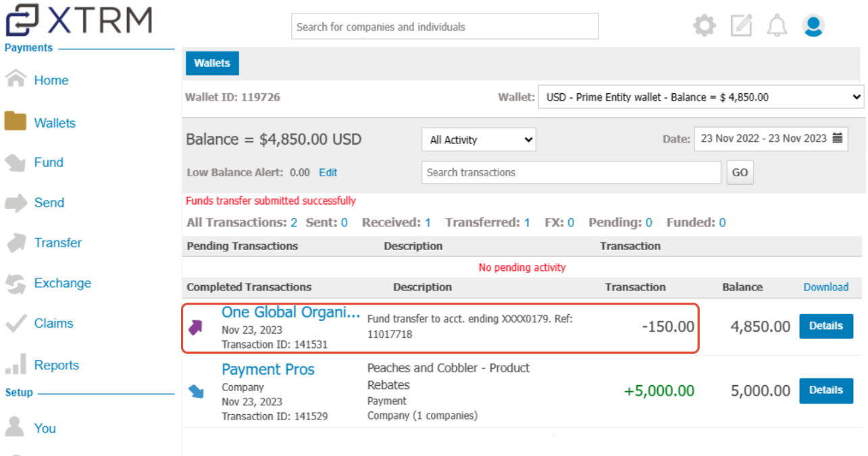Open You in Setup menu

coord(45,428)
